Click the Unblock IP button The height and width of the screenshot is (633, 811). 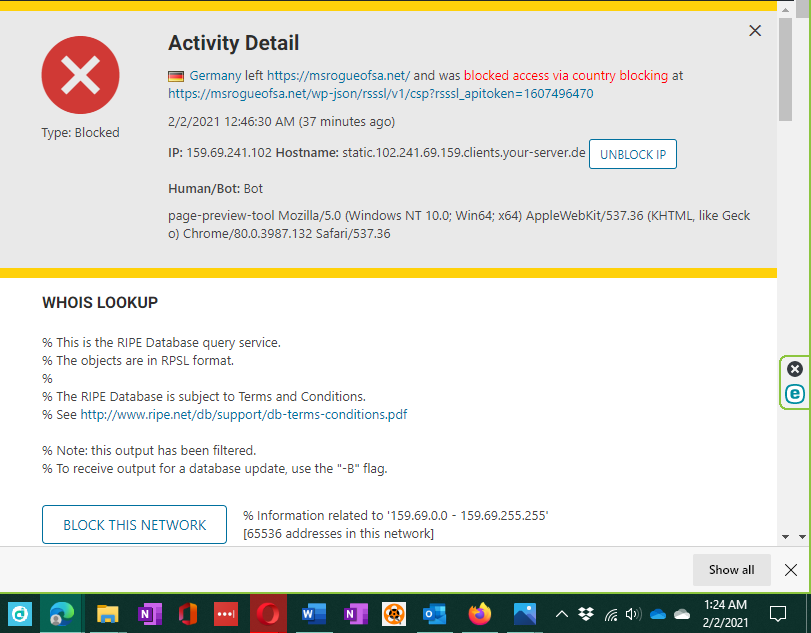pyautogui.click(x=632, y=154)
